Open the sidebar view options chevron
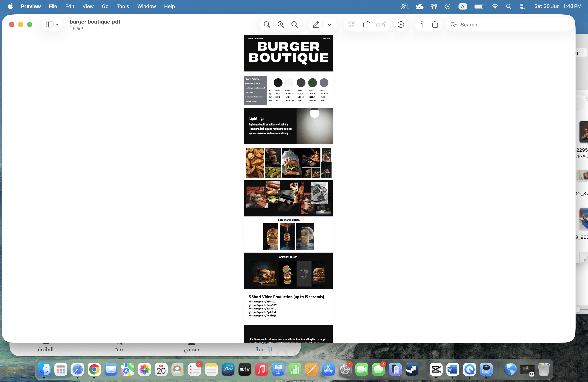The width and height of the screenshot is (588, 382). point(57,25)
